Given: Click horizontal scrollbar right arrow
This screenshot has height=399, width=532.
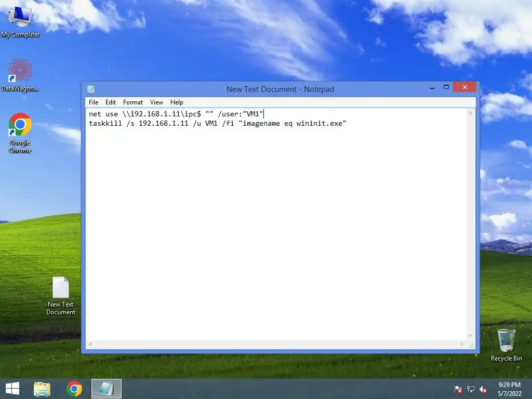Looking at the screenshot, I should pos(461,344).
